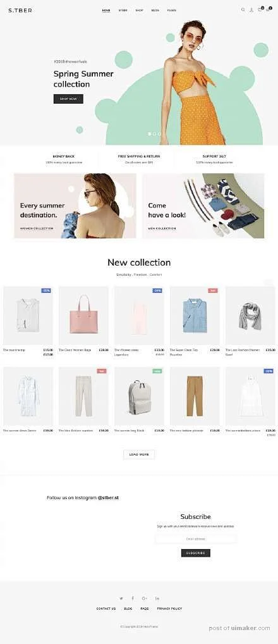Open the Women Collection link
278x644 pixels.
(37, 228)
